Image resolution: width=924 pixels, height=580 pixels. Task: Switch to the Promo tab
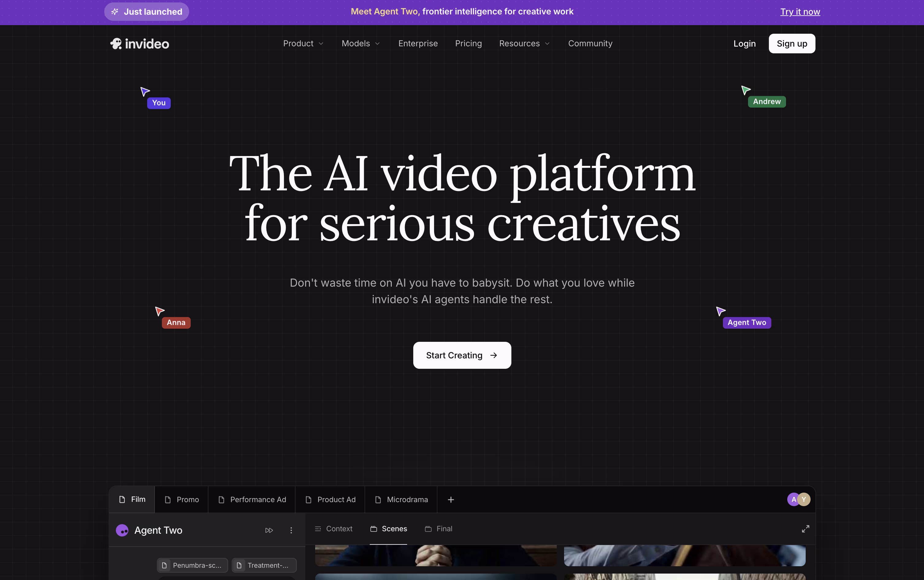coord(181,499)
